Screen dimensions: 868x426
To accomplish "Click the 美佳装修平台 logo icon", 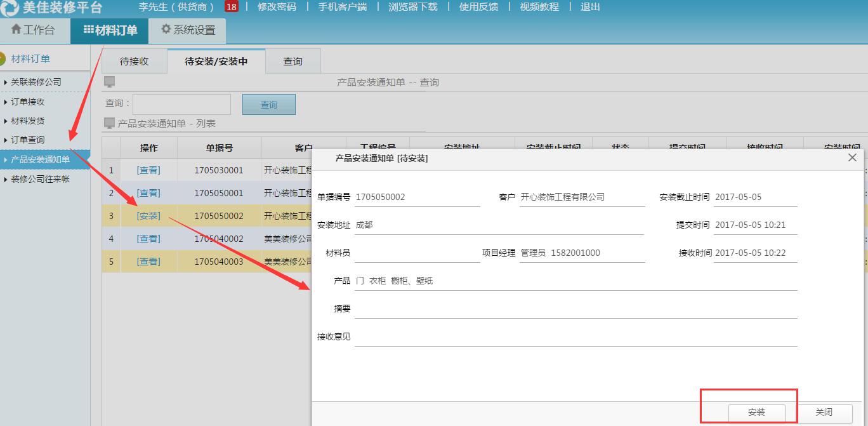I will [11, 7].
